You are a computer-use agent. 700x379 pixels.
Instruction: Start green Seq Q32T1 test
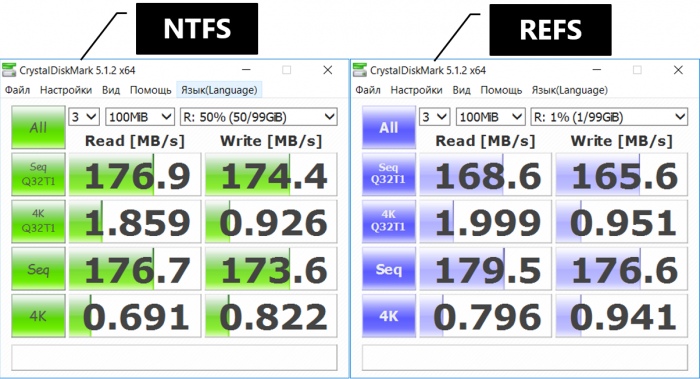(x=38, y=175)
